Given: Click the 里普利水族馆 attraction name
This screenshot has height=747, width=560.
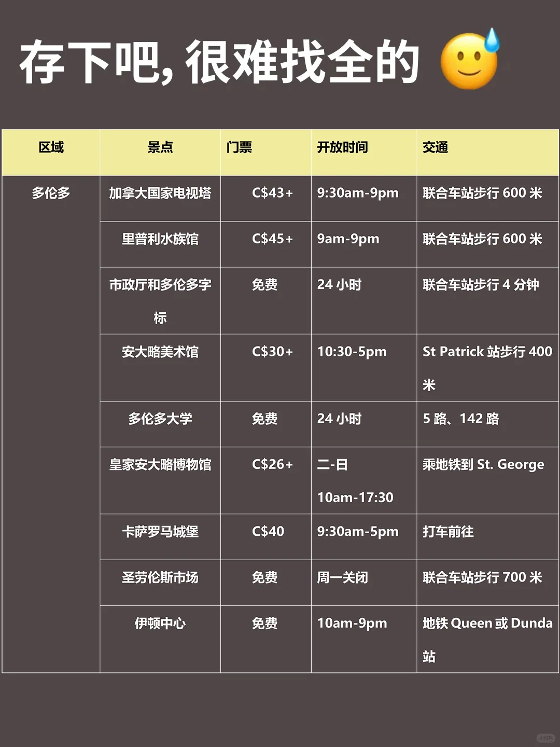Looking at the screenshot, I should pyautogui.click(x=159, y=239).
